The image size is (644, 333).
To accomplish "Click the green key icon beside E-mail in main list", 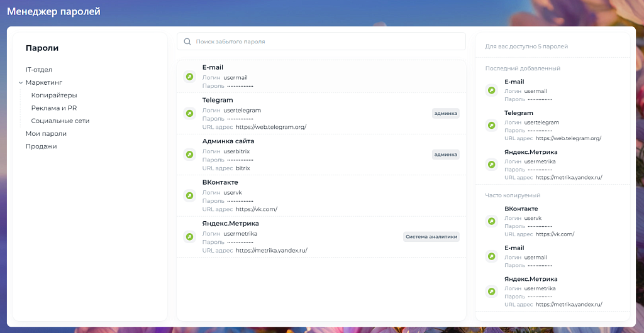I will (x=189, y=77).
